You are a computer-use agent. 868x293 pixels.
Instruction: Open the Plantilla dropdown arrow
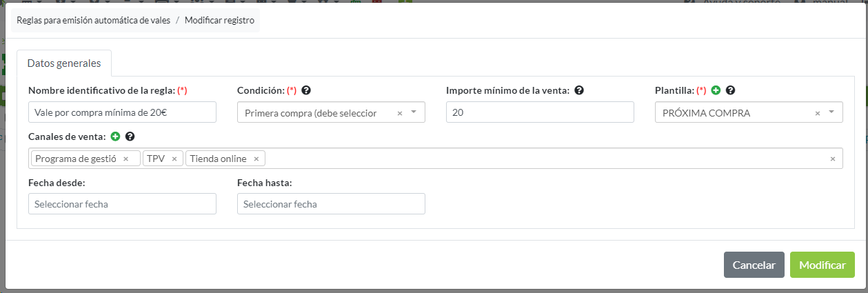[831, 112]
